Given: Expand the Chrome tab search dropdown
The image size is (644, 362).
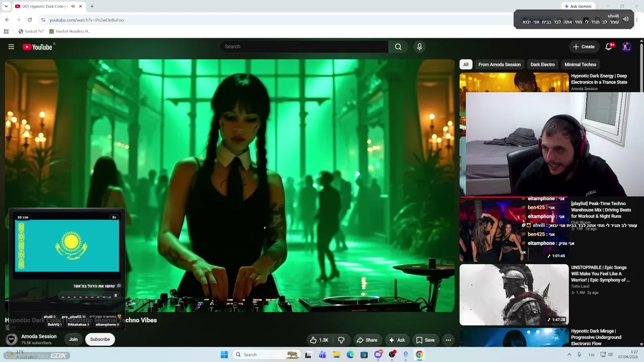Looking at the screenshot, I should (6, 7).
